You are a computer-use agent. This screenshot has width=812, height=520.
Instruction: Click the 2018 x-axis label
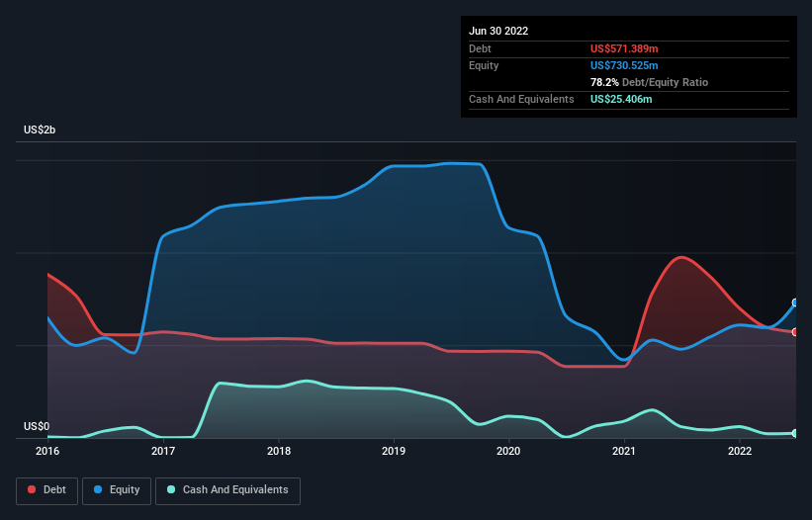pos(279,451)
